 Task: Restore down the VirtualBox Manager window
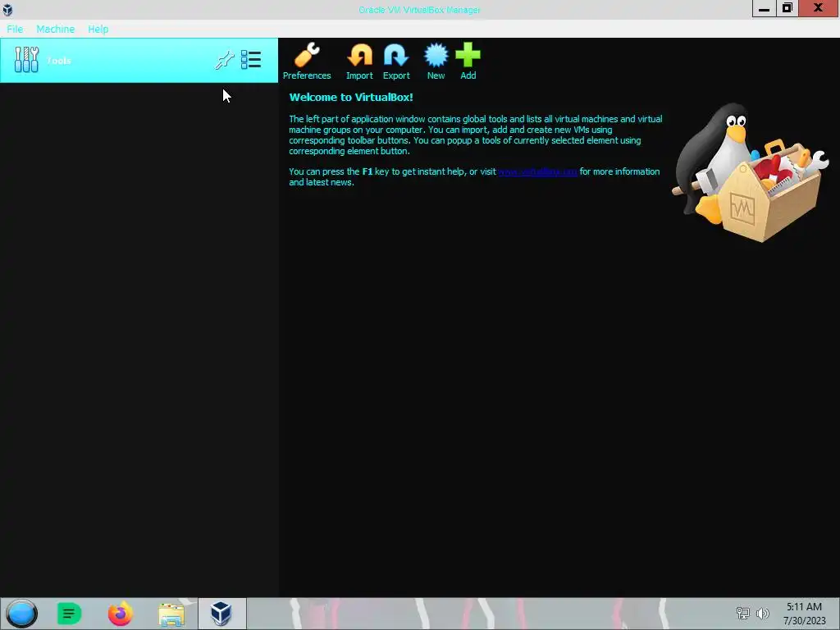pos(787,8)
